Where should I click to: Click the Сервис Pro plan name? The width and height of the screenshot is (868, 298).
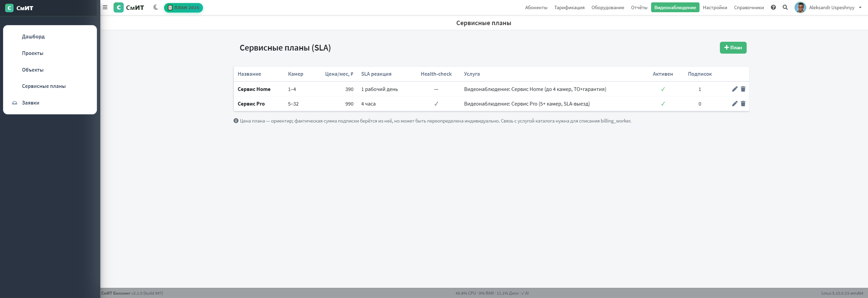point(251,104)
